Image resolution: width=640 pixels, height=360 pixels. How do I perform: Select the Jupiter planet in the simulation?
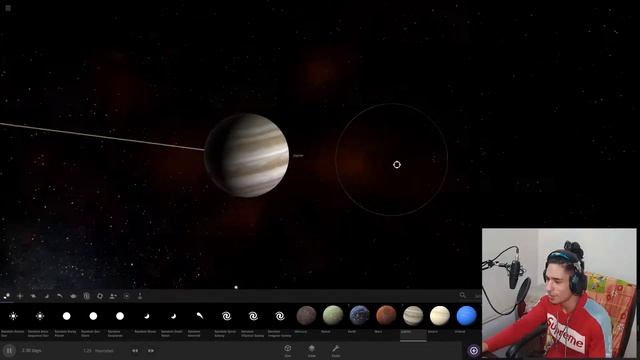[247, 155]
